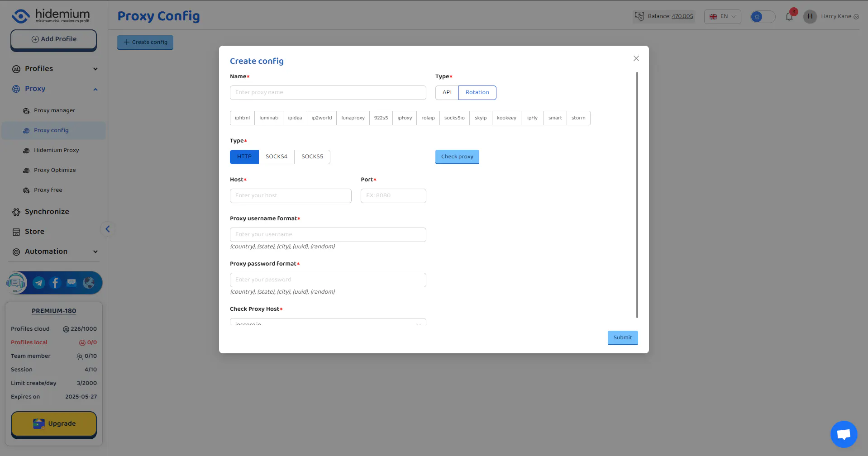Choose the ipfly provider
The width and height of the screenshot is (868, 456).
tap(532, 118)
